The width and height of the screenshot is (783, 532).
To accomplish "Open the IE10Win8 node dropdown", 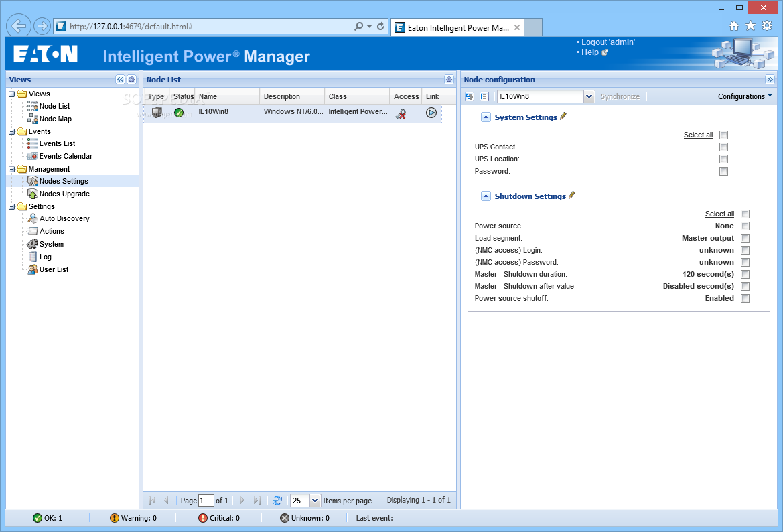I will pos(589,97).
